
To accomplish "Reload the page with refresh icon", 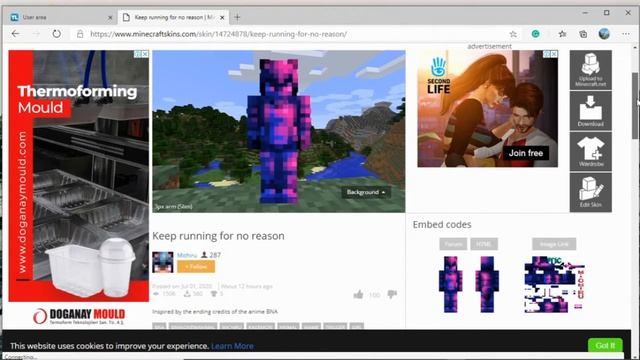I will point(57,34).
